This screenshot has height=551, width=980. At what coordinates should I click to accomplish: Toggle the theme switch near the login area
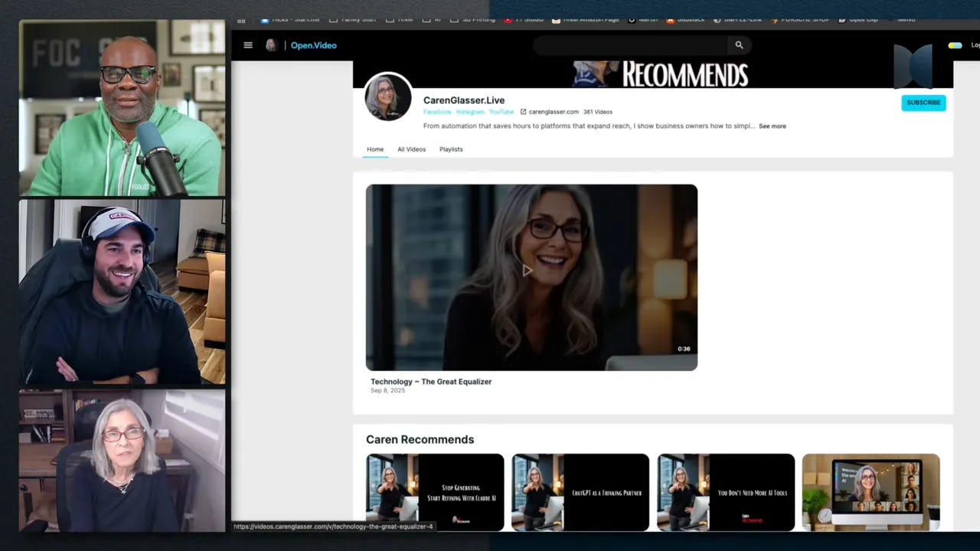pyautogui.click(x=954, y=45)
